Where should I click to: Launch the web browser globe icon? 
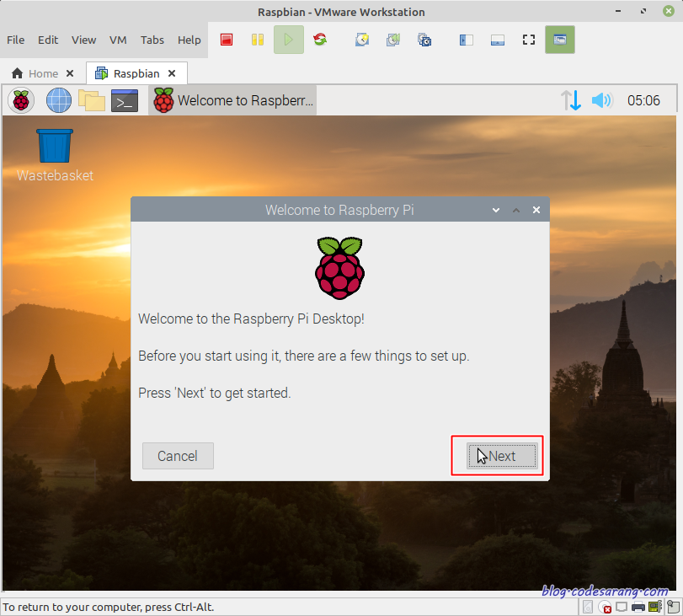pyautogui.click(x=59, y=101)
